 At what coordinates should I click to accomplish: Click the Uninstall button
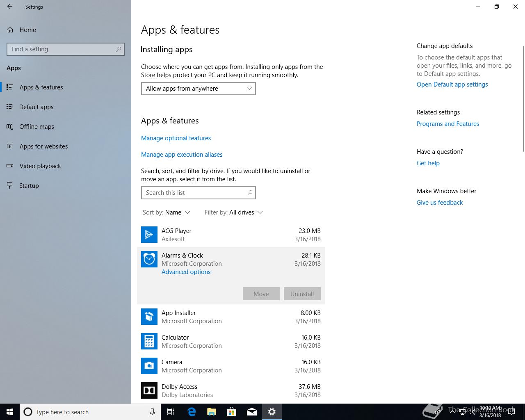click(302, 294)
